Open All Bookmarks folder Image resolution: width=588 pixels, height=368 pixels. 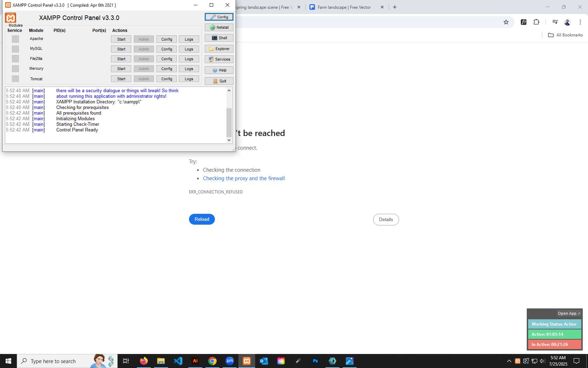(x=565, y=35)
